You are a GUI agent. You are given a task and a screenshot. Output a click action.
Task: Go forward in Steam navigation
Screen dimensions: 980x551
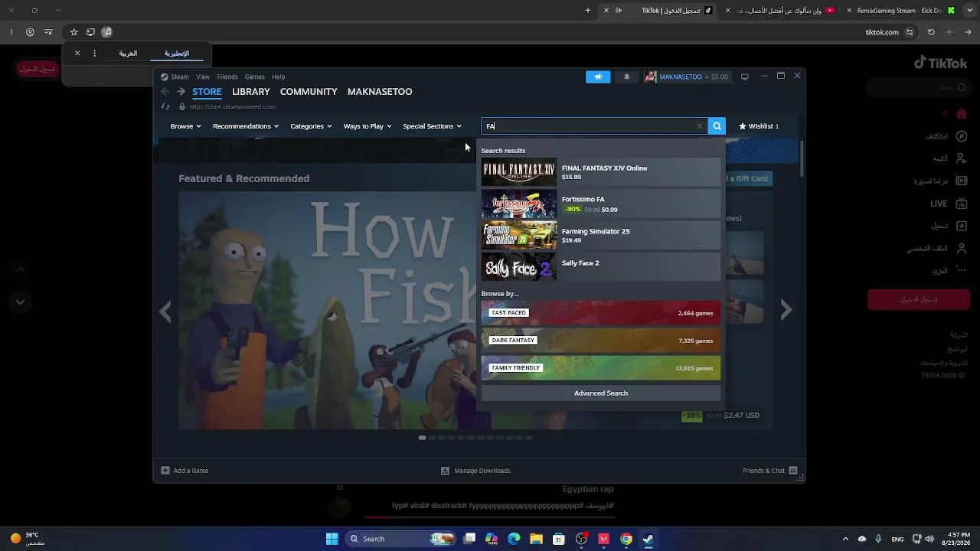(x=181, y=92)
